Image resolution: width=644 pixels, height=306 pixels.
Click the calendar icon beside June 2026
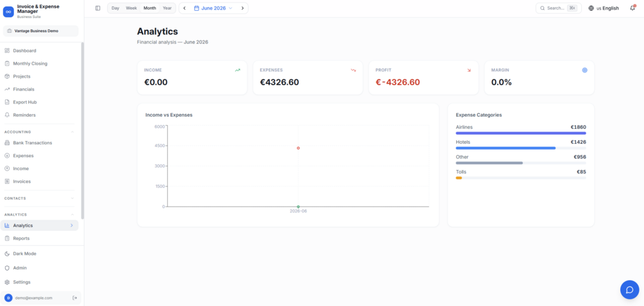click(197, 8)
